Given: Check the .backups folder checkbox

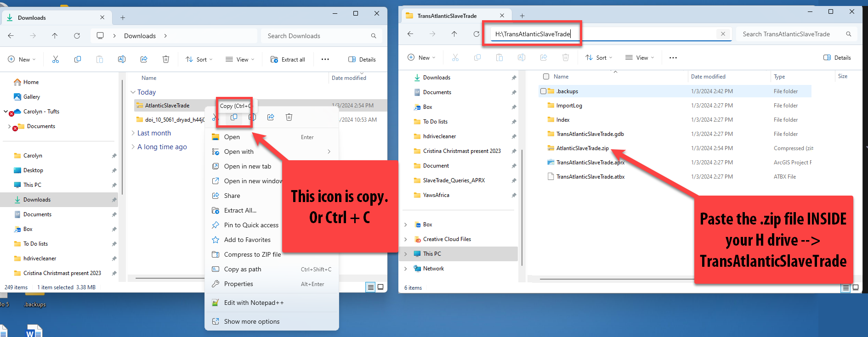Looking at the screenshot, I should [544, 91].
